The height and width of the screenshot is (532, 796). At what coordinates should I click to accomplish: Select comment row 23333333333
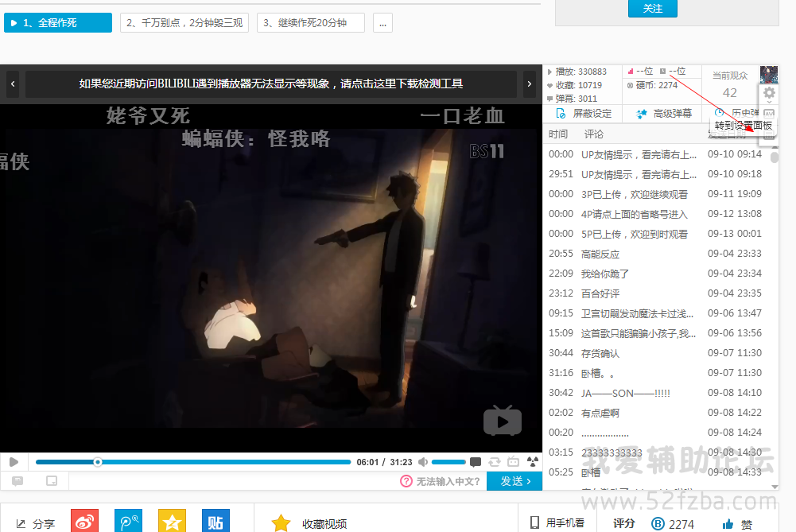click(655, 452)
